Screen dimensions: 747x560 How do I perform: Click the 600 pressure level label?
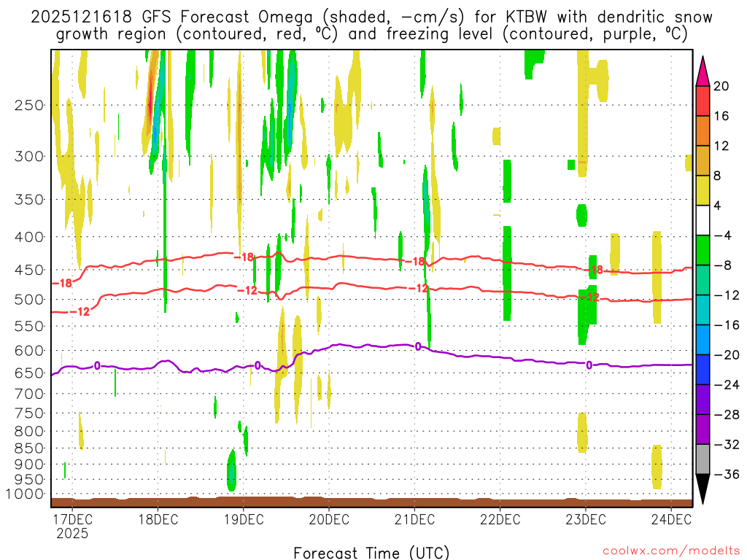click(x=29, y=351)
